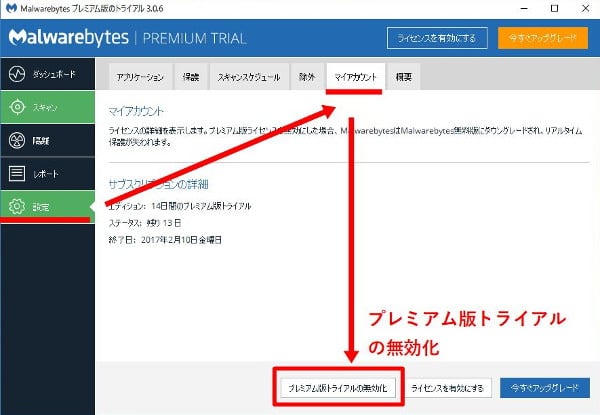600x415 pixels.
Task: Click the Malwarebytes title bar app icon
Action: point(13,8)
